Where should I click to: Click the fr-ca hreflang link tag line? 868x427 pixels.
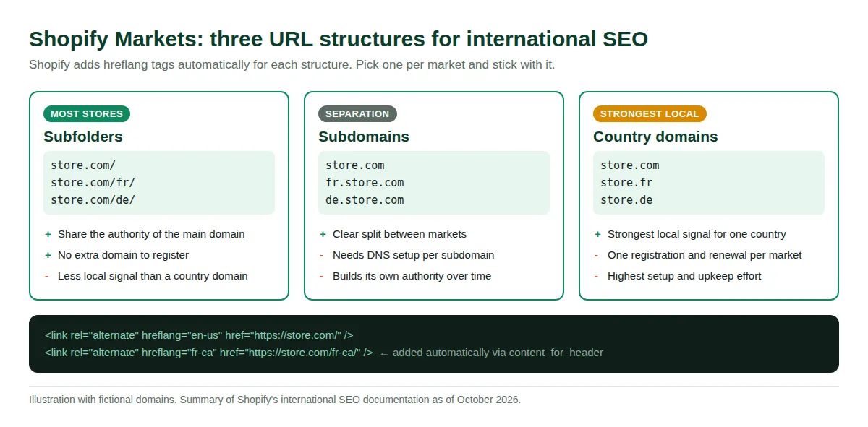[x=208, y=353]
